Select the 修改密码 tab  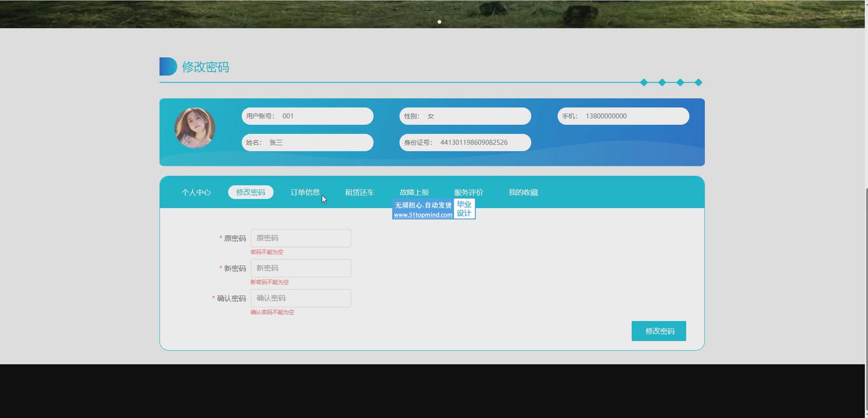[250, 192]
